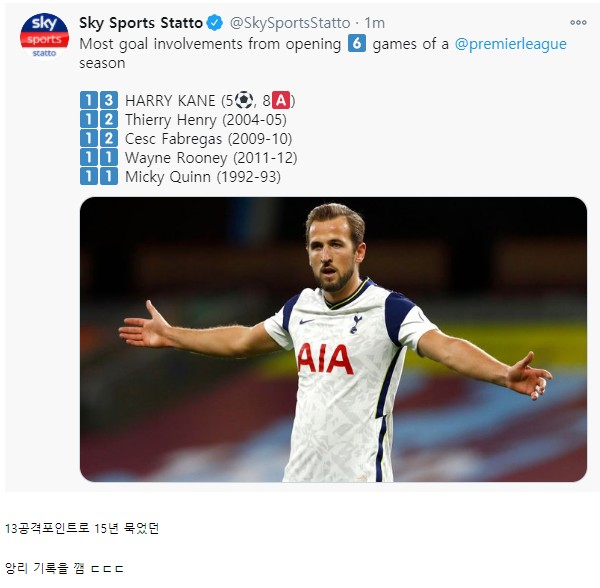Click the blue 3 emoji beside Harry Kane

(x=109, y=100)
